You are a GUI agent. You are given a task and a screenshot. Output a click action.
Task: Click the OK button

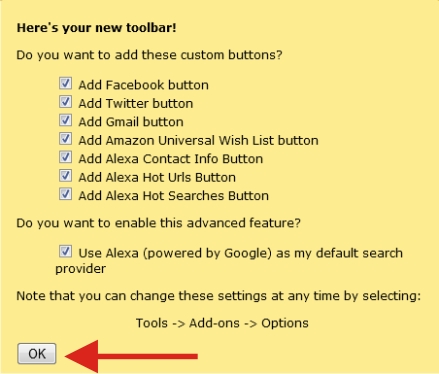[37, 354]
